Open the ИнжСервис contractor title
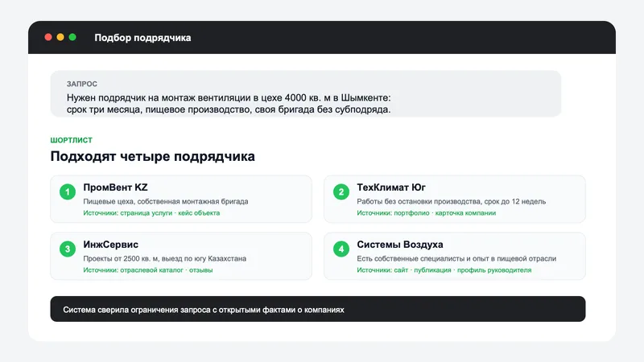The image size is (644, 362). [x=110, y=245]
